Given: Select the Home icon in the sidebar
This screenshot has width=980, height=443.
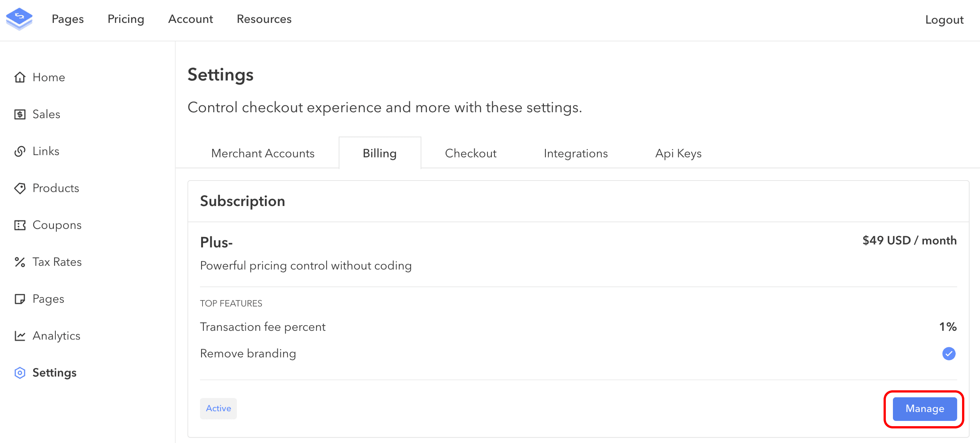Looking at the screenshot, I should tap(20, 77).
